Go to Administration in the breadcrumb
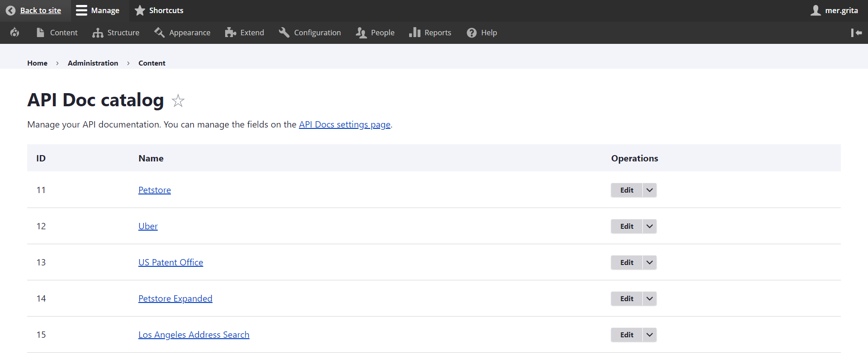Screen dimensions: 868x364 (93, 63)
